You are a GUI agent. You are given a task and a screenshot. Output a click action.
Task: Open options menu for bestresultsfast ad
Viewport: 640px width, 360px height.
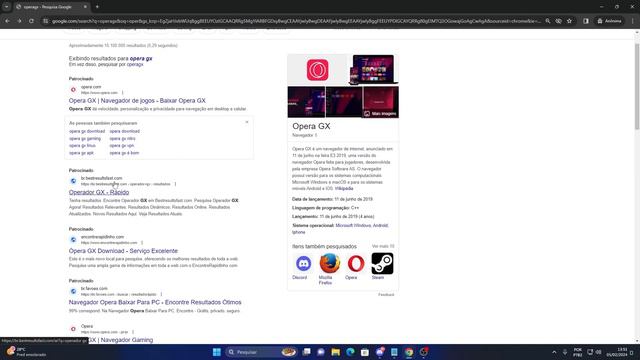(x=176, y=184)
